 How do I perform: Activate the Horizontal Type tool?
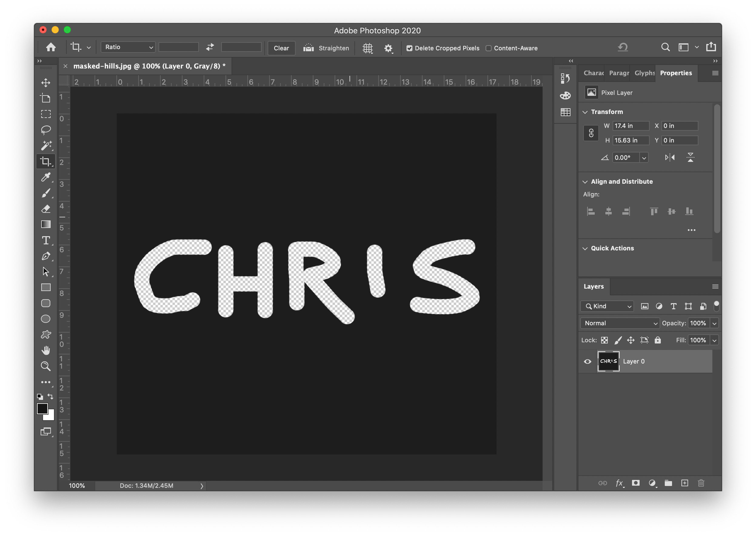point(46,240)
